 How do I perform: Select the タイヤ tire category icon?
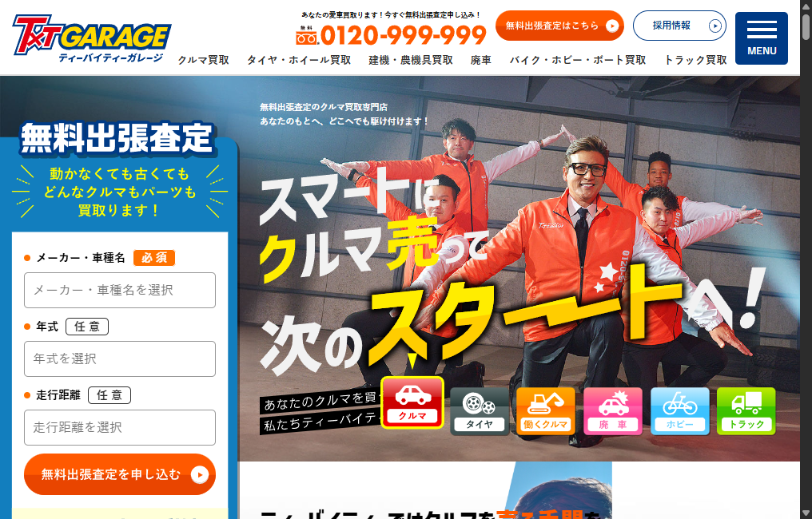[x=480, y=411]
